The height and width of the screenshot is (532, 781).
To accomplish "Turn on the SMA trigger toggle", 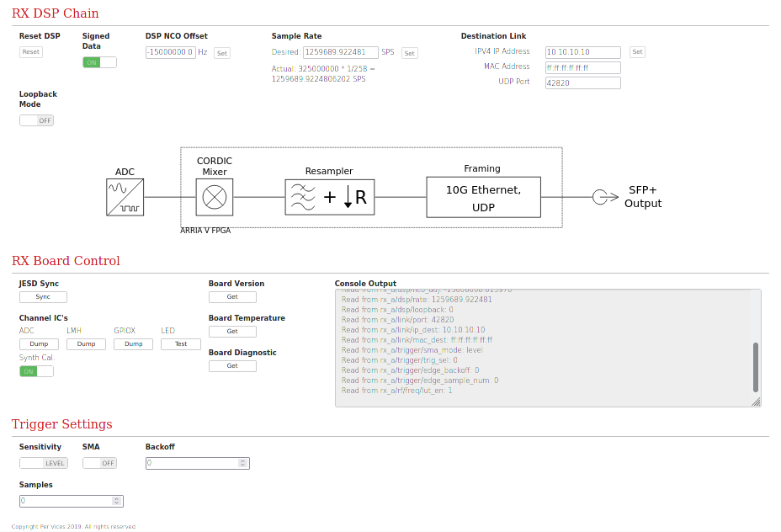I will (99, 463).
